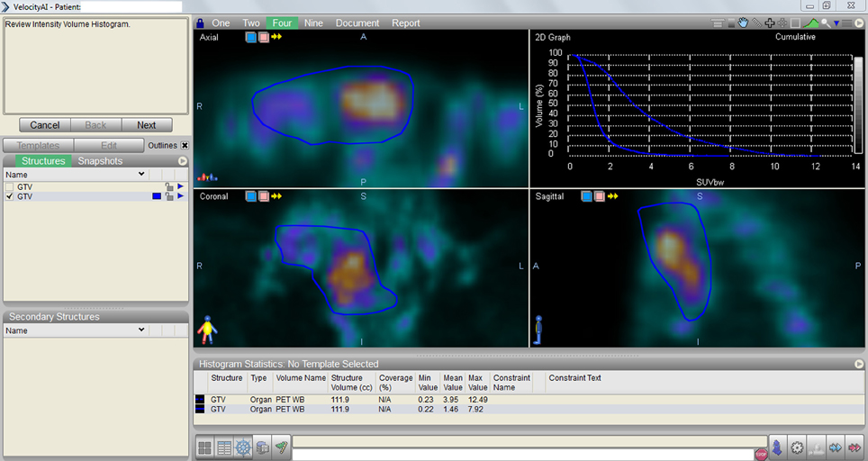Expand checked GTV row blue arrow
Screen dimensions: 868x461
pos(180,196)
